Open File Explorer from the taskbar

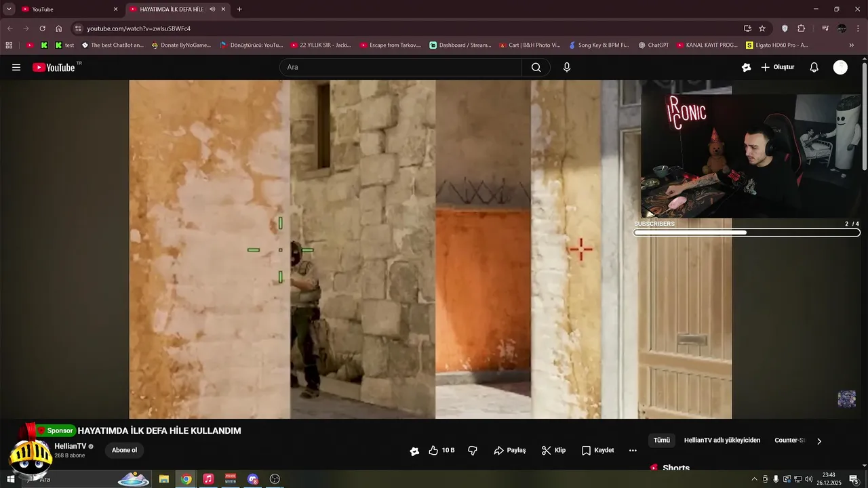164,479
